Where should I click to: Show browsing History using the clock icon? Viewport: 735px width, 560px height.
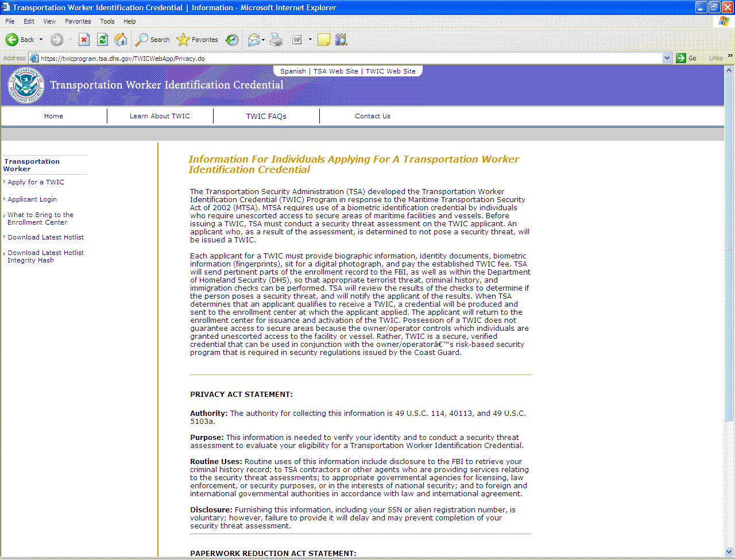point(232,40)
